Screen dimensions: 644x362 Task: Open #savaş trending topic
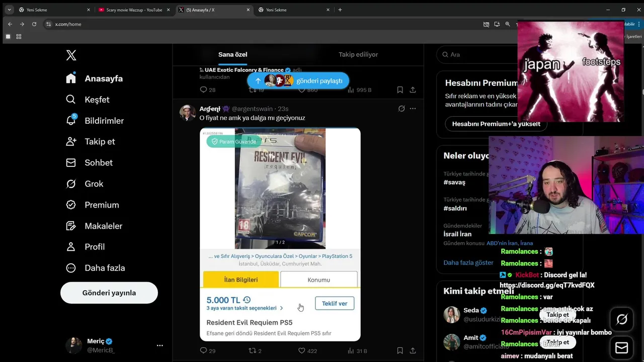pos(454,182)
